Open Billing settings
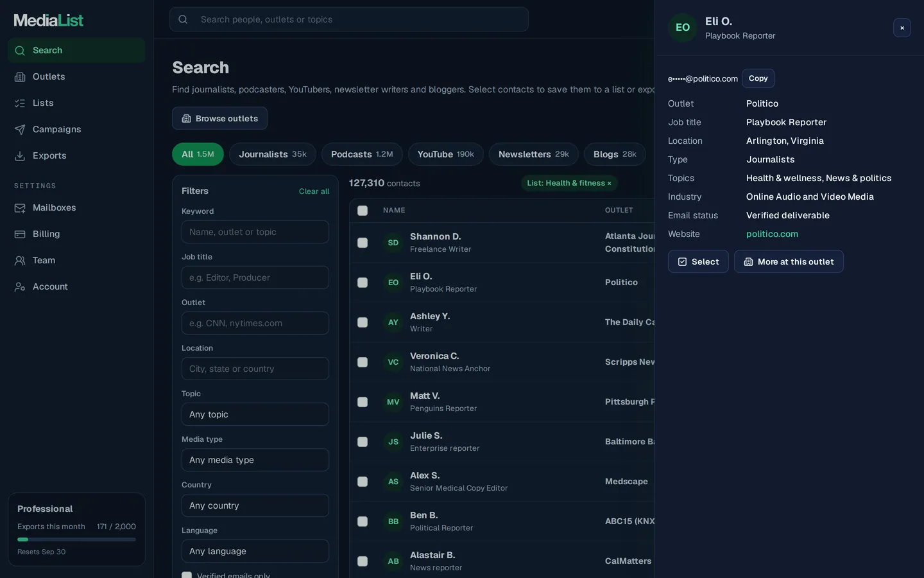This screenshot has width=924, height=578. click(x=76, y=234)
